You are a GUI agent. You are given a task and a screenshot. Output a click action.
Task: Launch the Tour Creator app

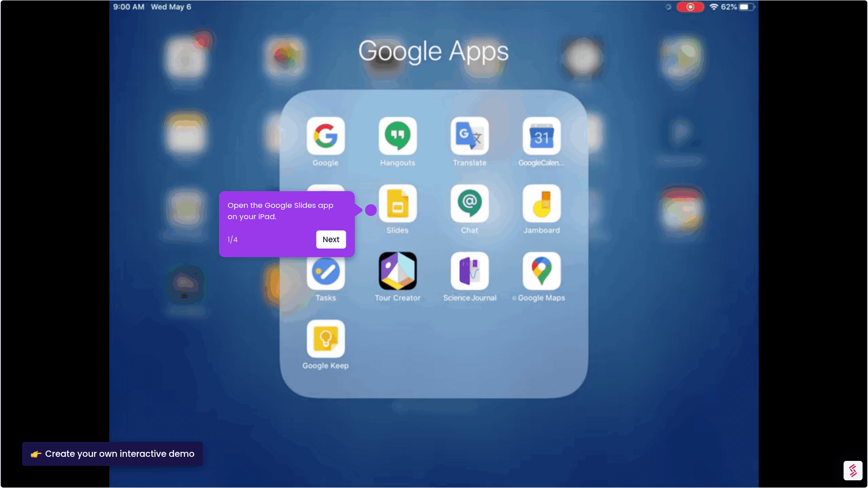coord(397,271)
